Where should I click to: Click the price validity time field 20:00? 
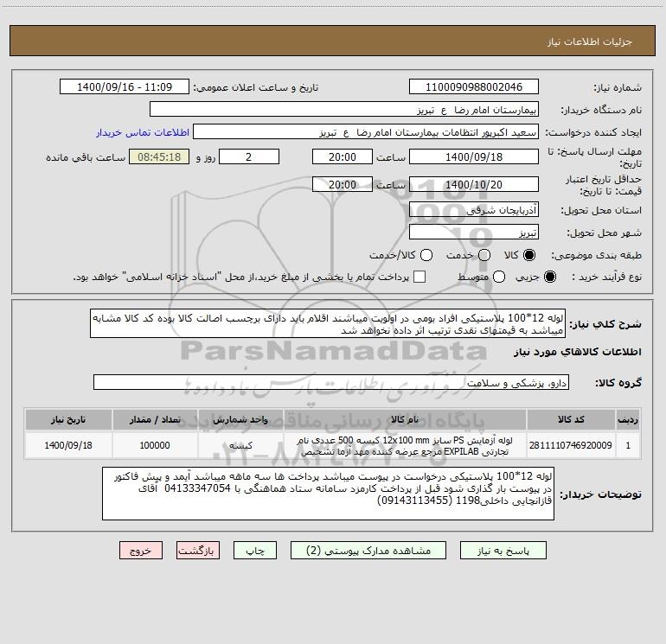[343, 185]
